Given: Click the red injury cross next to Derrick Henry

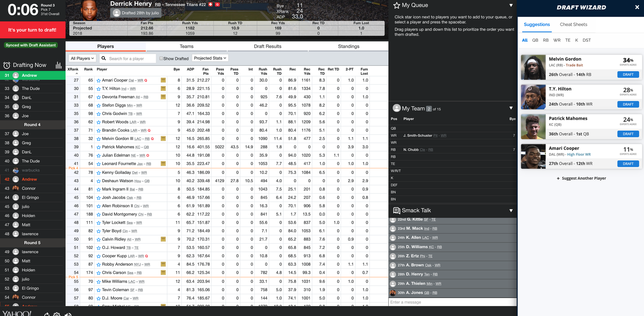Looking at the screenshot, I should (211, 5).
